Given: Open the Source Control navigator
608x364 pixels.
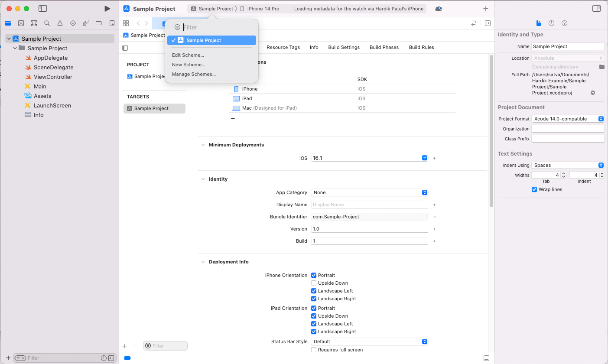Looking at the screenshot, I should click(x=21, y=23).
